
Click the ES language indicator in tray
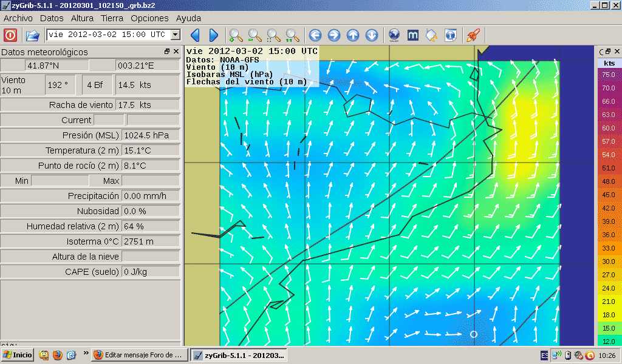[x=544, y=356]
